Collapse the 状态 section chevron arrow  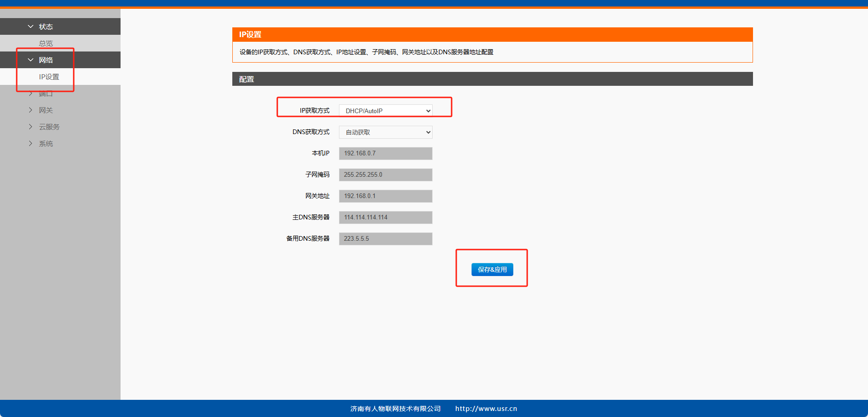point(31,27)
